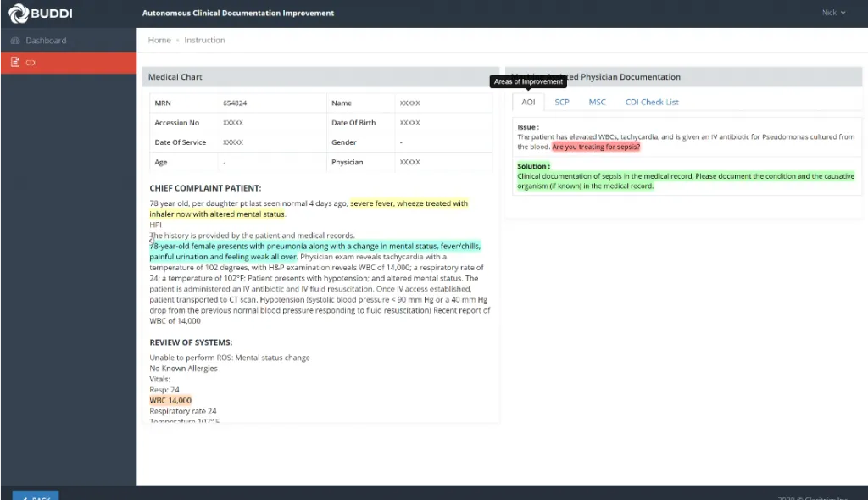
Task: Switch to the SCP tab
Action: coord(562,102)
